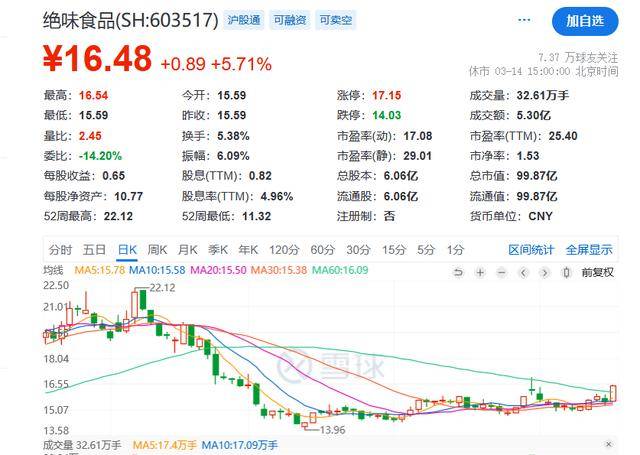Click the 涨停 value 17.15
Image resolution: width=640 pixels, height=455 pixels.
click(387, 95)
